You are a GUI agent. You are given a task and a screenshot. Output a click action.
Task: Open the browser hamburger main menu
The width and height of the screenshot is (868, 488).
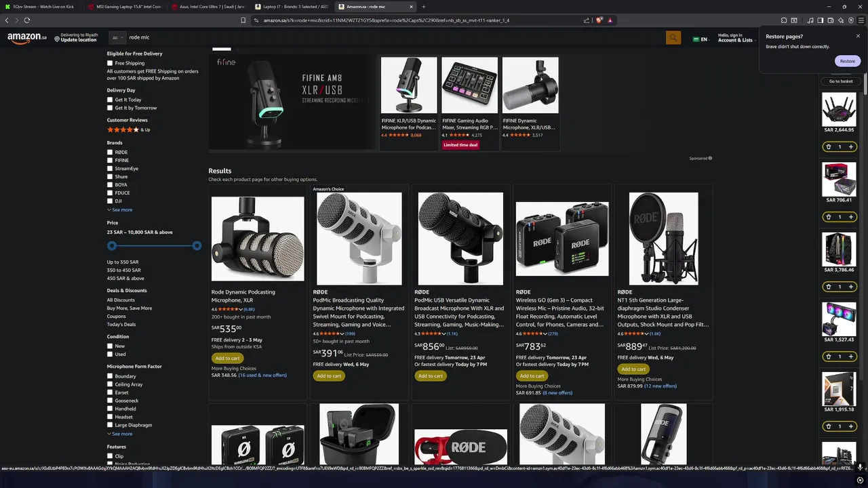point(861,20)
